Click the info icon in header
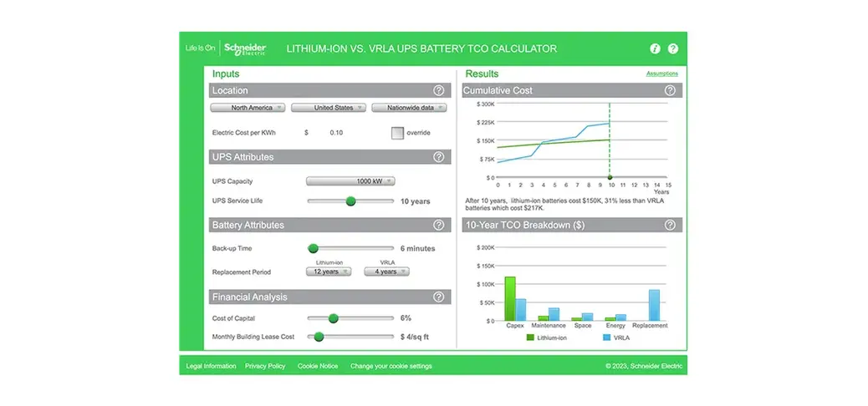868x406 pixels. (x=655, y=48)
